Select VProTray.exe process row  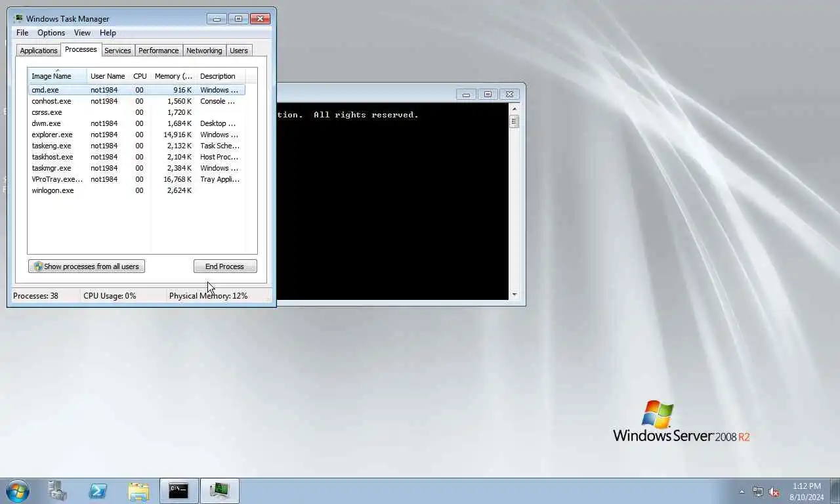(136, 179)
